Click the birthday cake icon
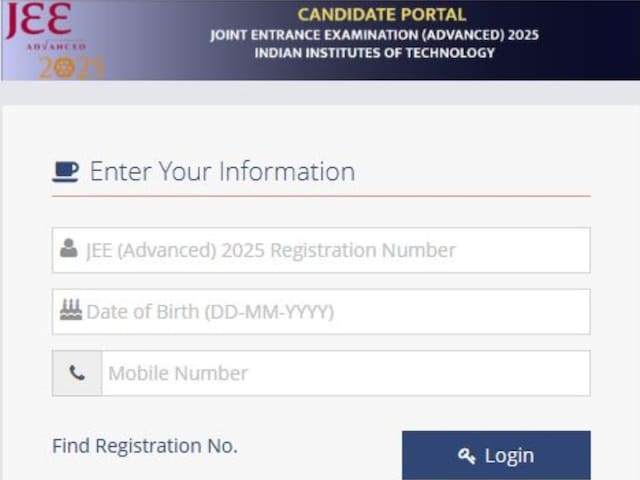640x480 pixels. click(x=71, y=309)
